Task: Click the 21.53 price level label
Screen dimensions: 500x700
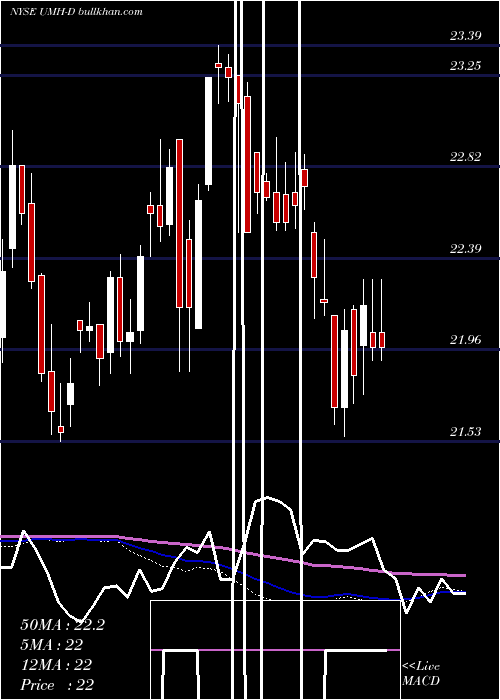Action: (466, 432)
